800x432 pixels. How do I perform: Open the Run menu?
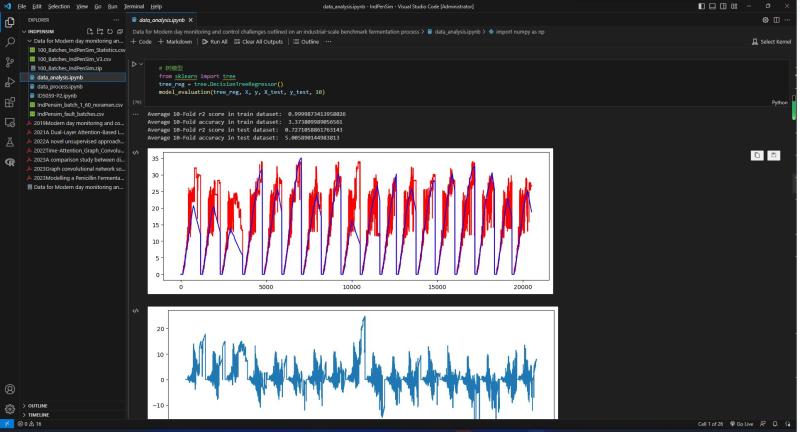[x=112, y=6]
